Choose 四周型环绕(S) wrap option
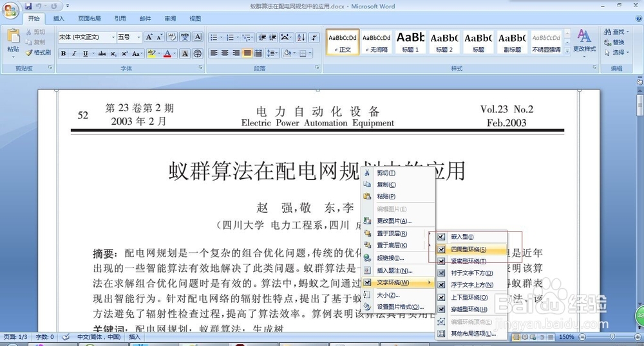 (471, 250)
